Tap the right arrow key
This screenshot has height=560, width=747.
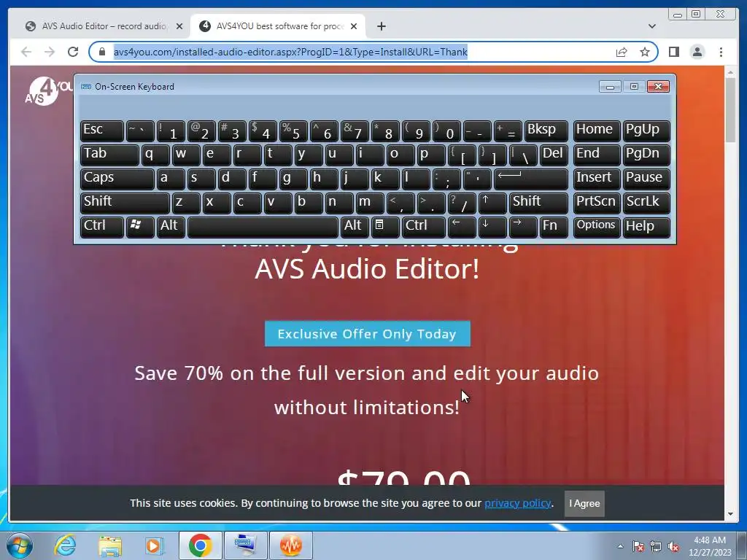[522, 227]
